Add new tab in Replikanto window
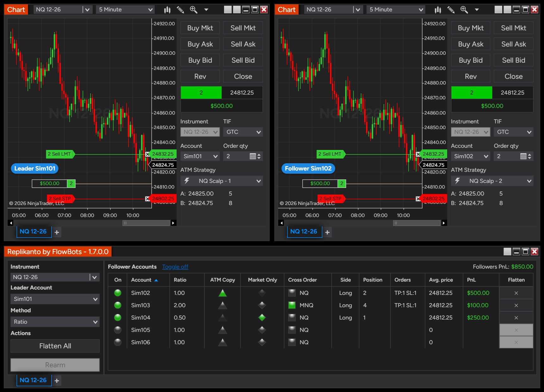Viewport: 544px width, 392px height. click(57, 381)
